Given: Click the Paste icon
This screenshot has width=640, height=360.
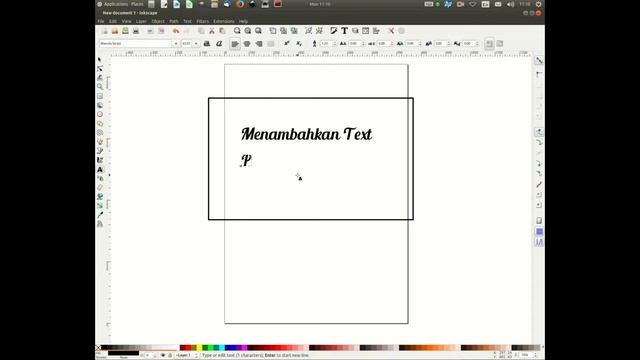Looking at the screenshot, I should (x=222, y=31).
